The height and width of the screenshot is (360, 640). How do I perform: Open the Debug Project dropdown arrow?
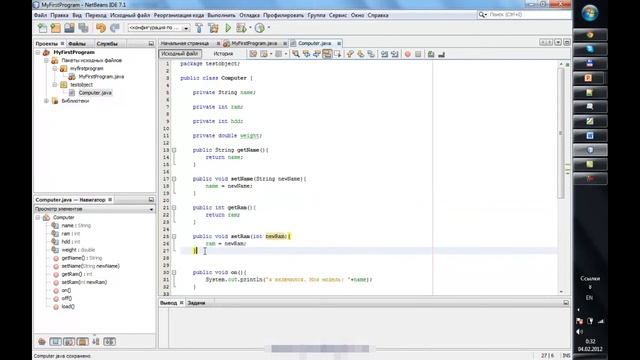tap(250, 28)
